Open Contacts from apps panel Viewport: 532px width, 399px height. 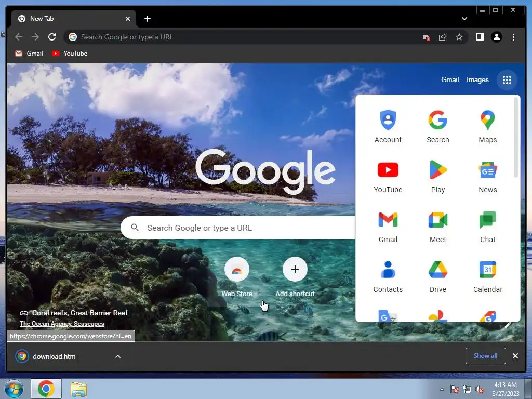pos(388,276)
